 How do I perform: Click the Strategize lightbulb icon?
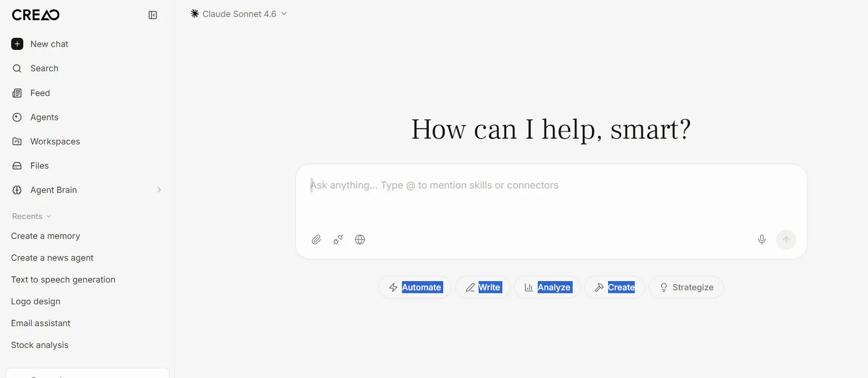point(664,287)
